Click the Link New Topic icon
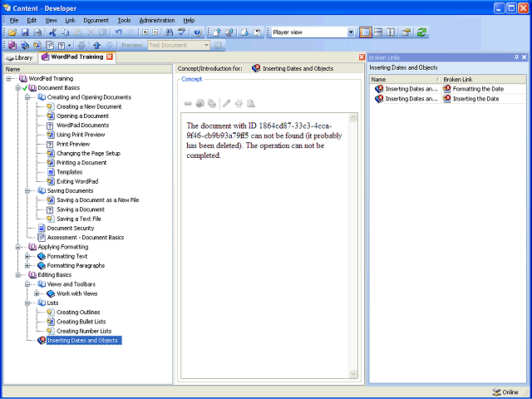The image size is (532, 399). [37, 45]
